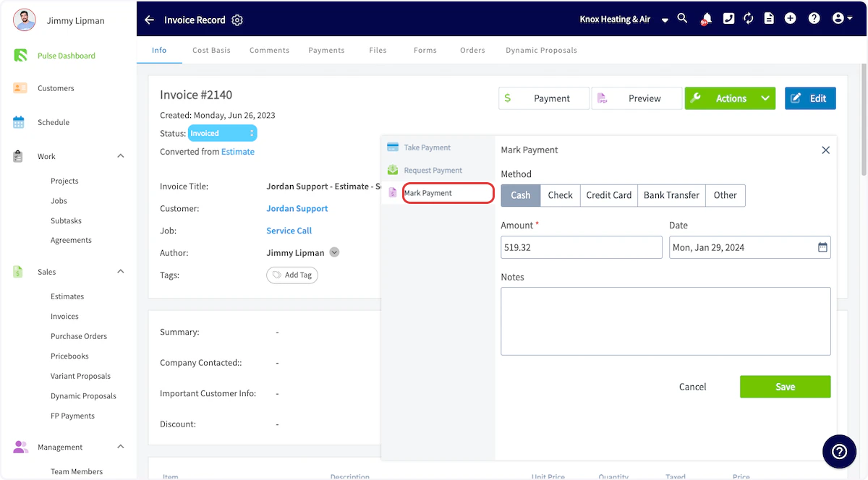
Task: Open the Service Call job link
Action: (289, 231)
